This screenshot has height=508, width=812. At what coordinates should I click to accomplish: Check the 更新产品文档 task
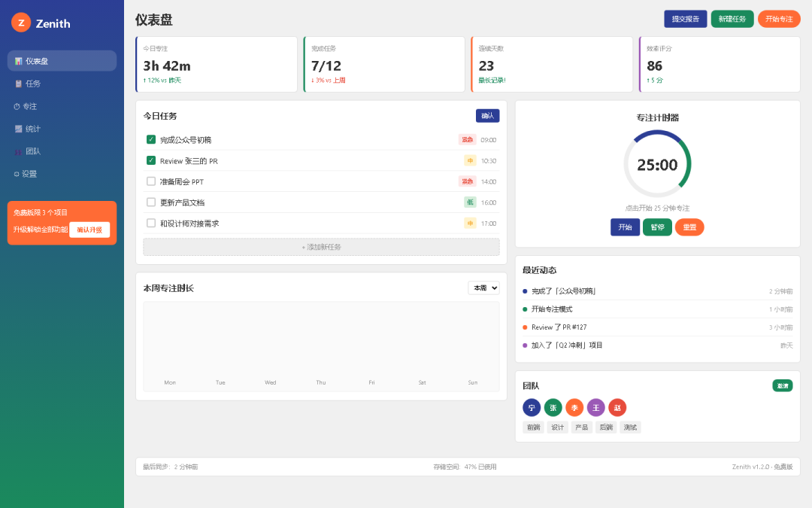coord(151,202)
